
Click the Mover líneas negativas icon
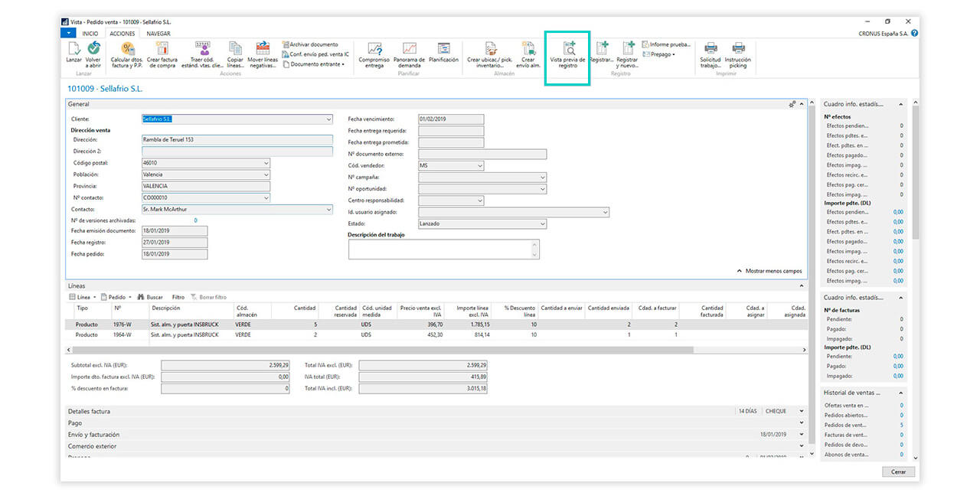click(x=263, y=49)
